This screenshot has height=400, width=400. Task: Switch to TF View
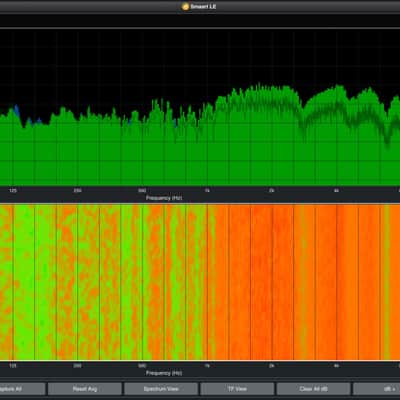pyautogui.click(x=237, y=389)
